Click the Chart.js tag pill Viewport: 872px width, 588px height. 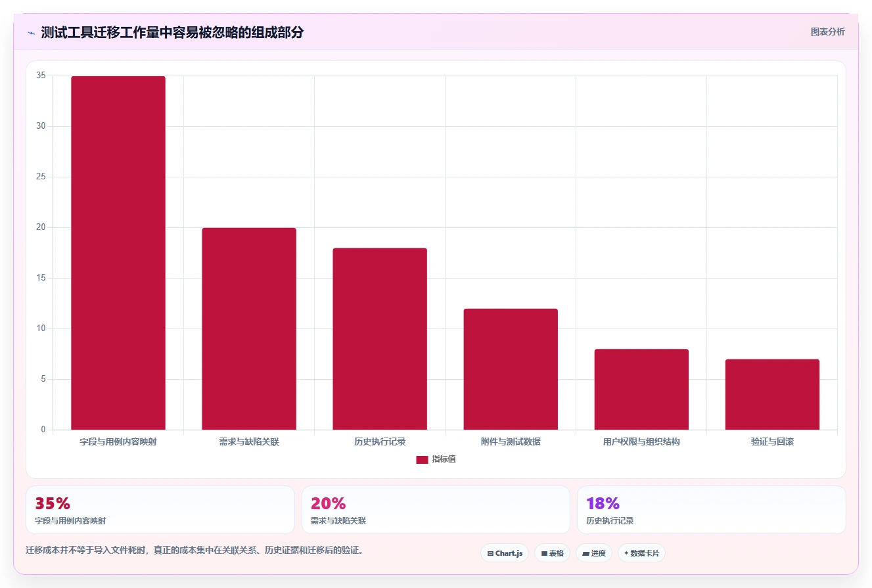coord(505,553)
